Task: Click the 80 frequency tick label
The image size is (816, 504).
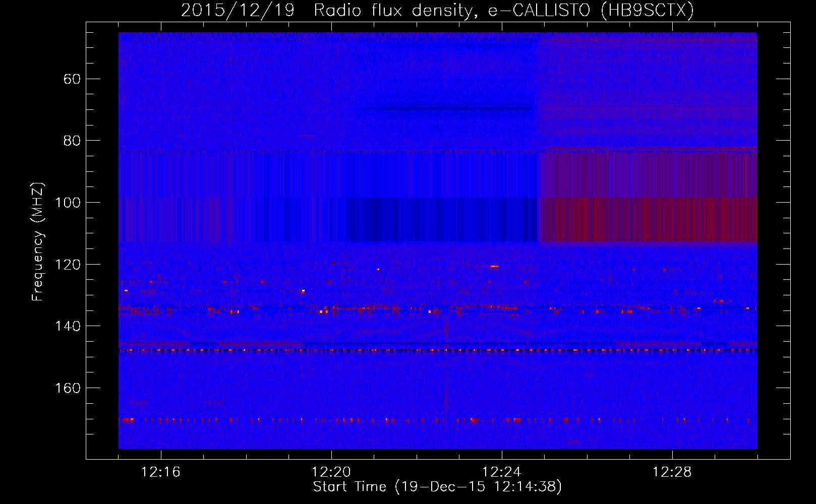Action: [x=72, y=141]
